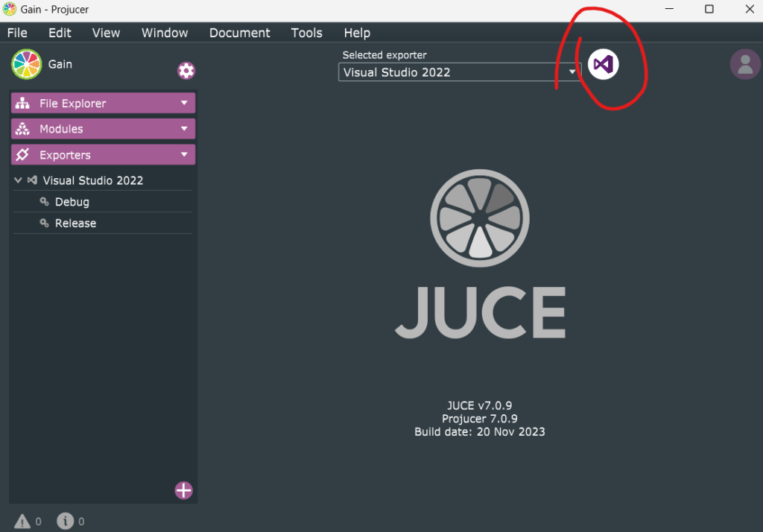Viewport: 763px width, 532px height.
Task: Click the Modules panel header
Action: tap(103, 128)
